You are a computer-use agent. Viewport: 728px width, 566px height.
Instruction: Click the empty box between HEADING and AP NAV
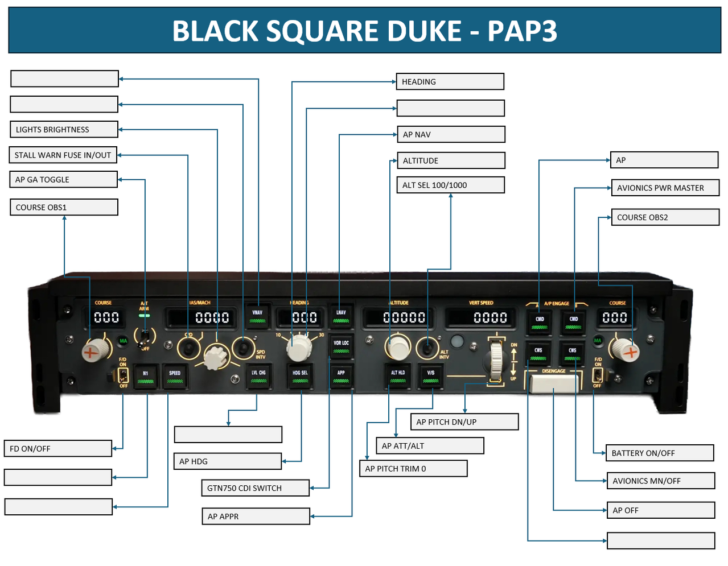click(x=451, y=108)
